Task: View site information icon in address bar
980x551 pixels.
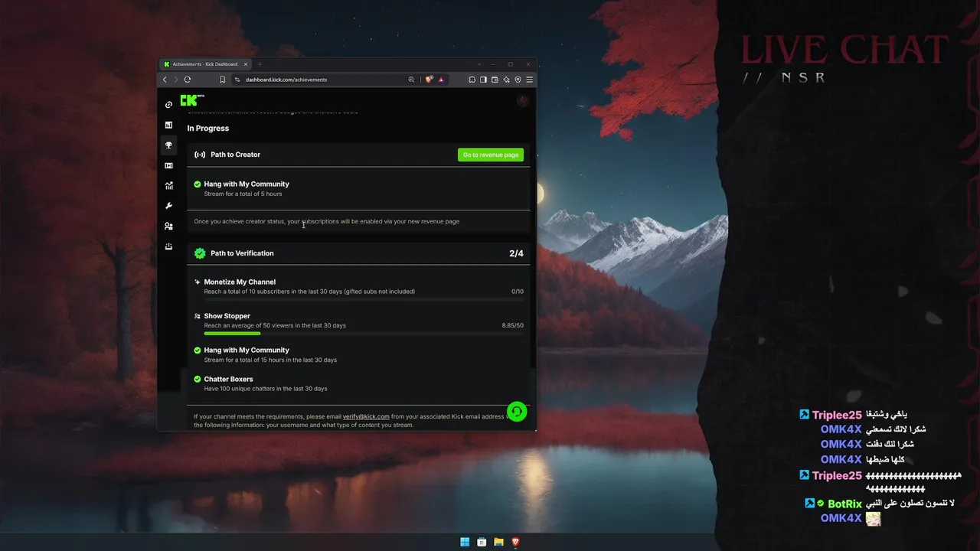Action: pos(237,80)
